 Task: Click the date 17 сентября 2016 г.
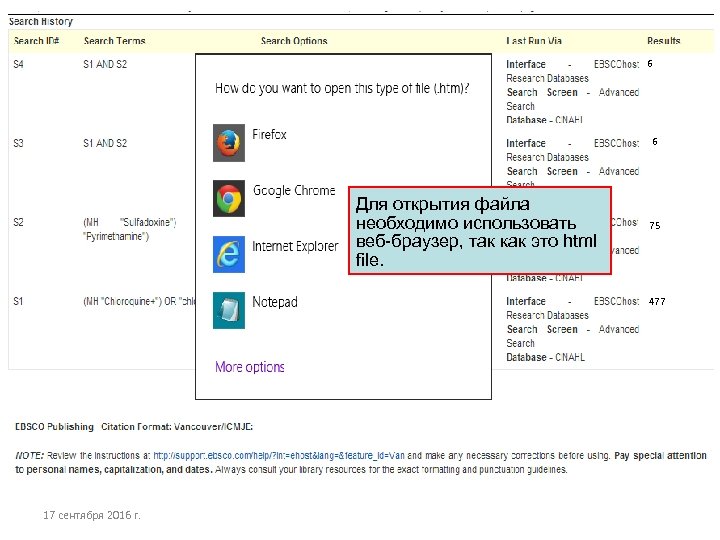pyautogui.click(x=92, y=515)
